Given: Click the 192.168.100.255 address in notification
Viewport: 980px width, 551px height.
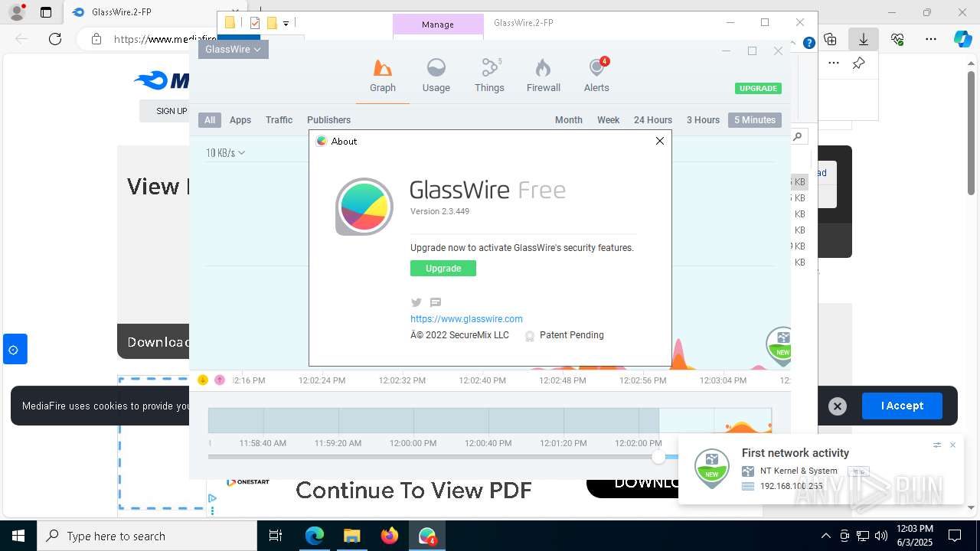Looking at the screenshot, I should tap(791, 486).
